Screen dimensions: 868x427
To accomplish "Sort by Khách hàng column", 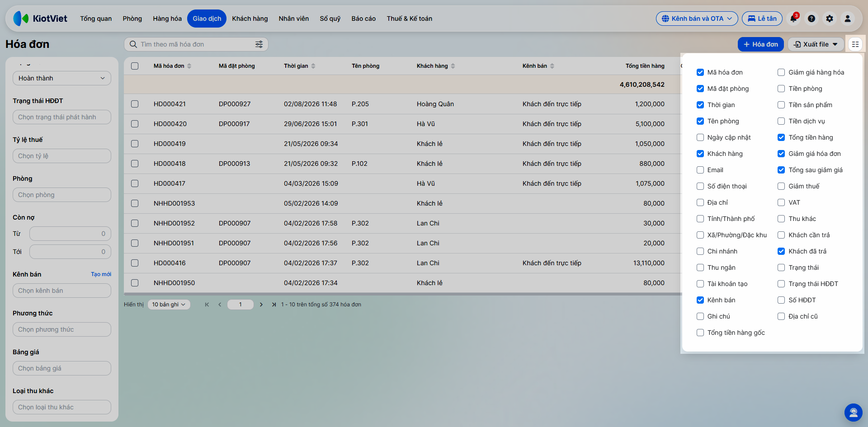I will [x=453, y=66].
